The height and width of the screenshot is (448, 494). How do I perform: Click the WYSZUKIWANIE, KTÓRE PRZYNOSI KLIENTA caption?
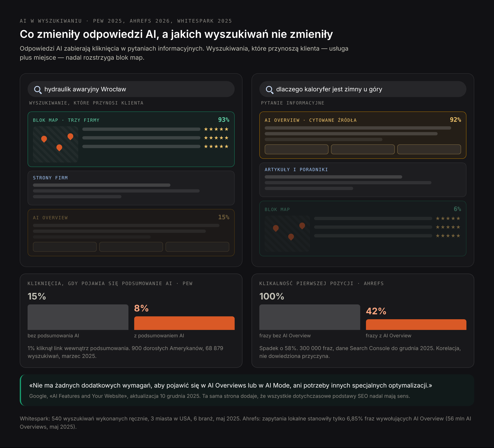pos(86,103)
